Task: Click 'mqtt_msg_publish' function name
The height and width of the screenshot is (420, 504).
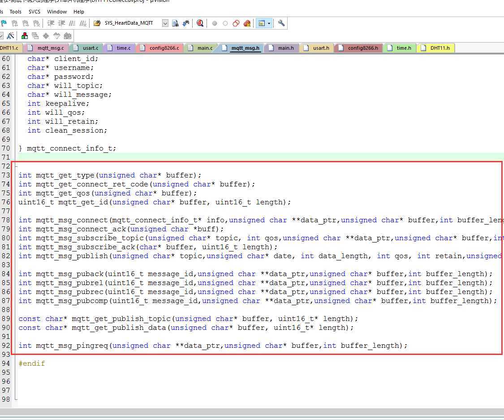Action: click(72, 256)
